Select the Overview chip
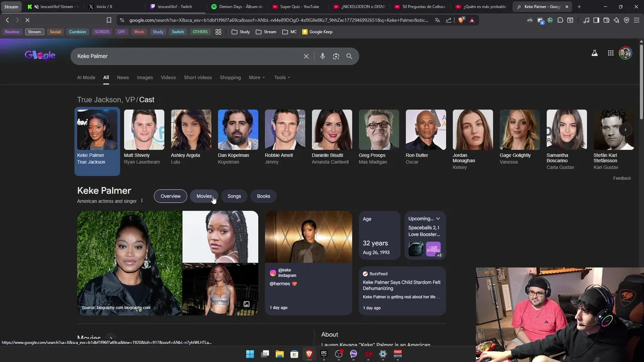The height and width of the screenshot is (362, 644). [171, 196]
